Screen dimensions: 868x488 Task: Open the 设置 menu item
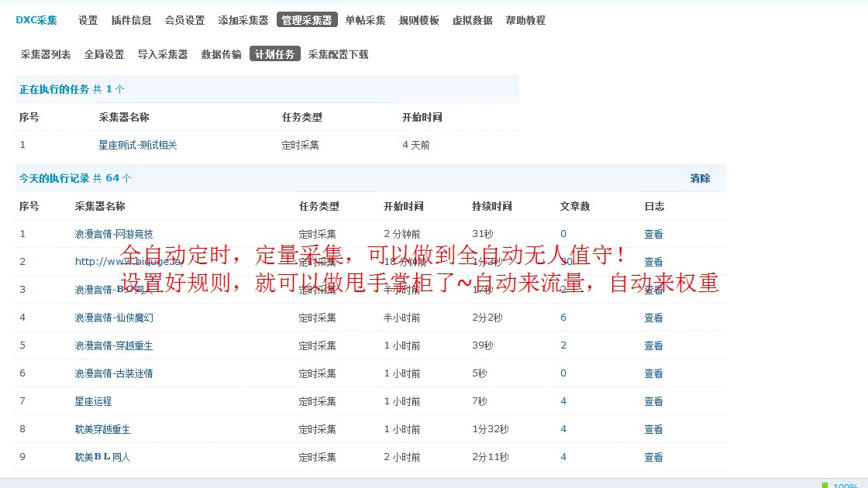[x=88, y=20]
